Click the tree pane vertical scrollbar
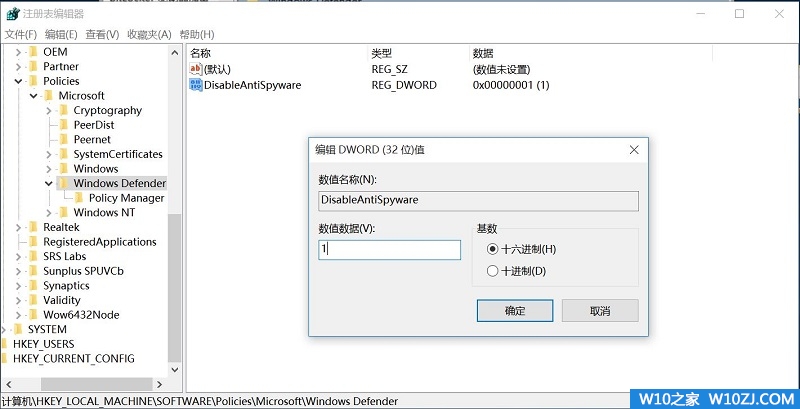The image size is (800, 409). tap(175, 280)
